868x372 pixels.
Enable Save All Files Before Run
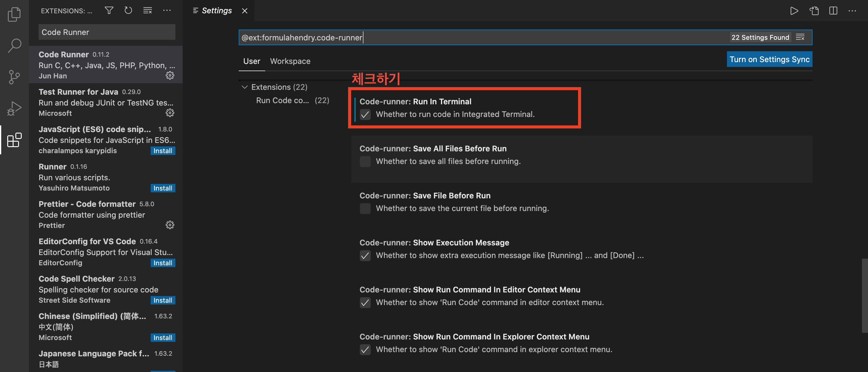365,161
